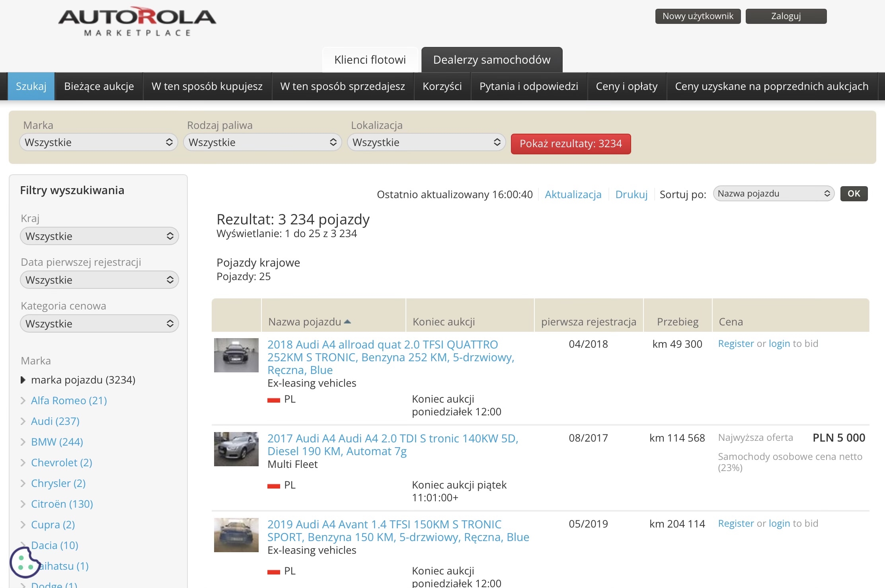The image size is (885, 588).
Task: Switch to the Klienci flotowi tab
Action: pyautogui.click(x=370, y=60)
